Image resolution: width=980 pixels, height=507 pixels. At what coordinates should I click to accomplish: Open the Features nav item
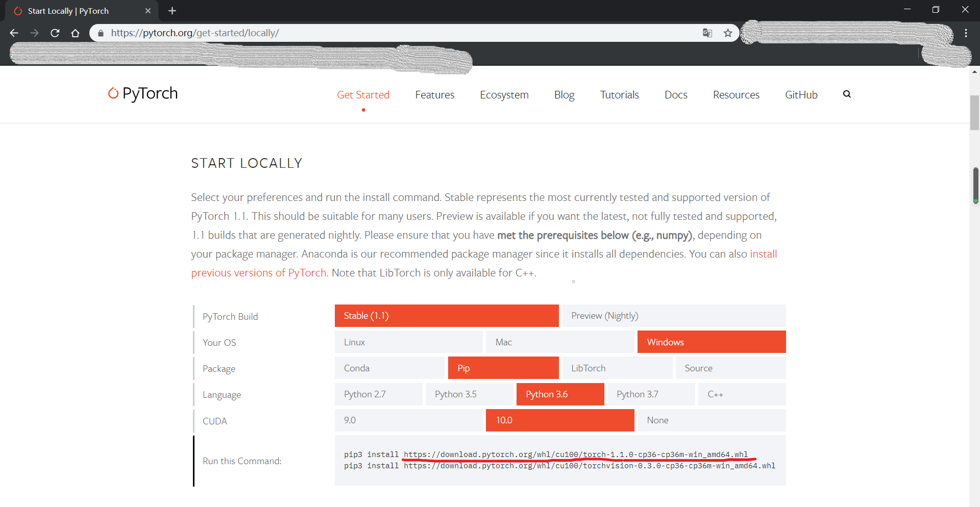tap(435, 95)
